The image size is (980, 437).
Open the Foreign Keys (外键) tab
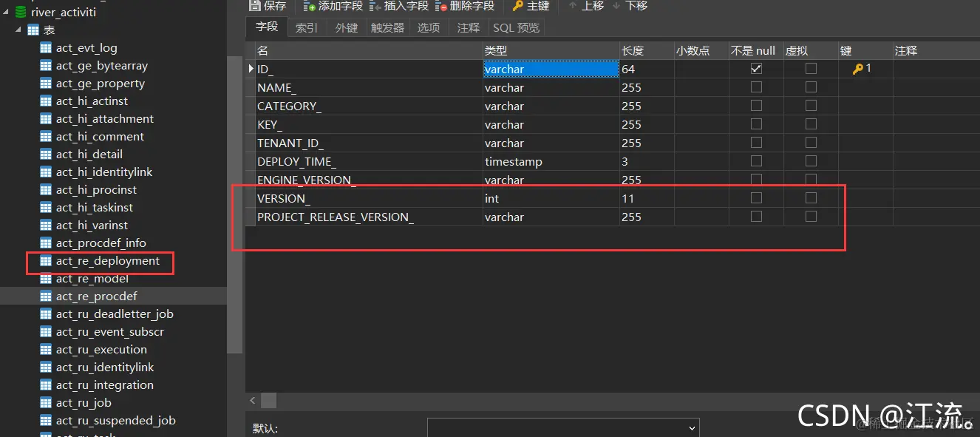point(347,27)
